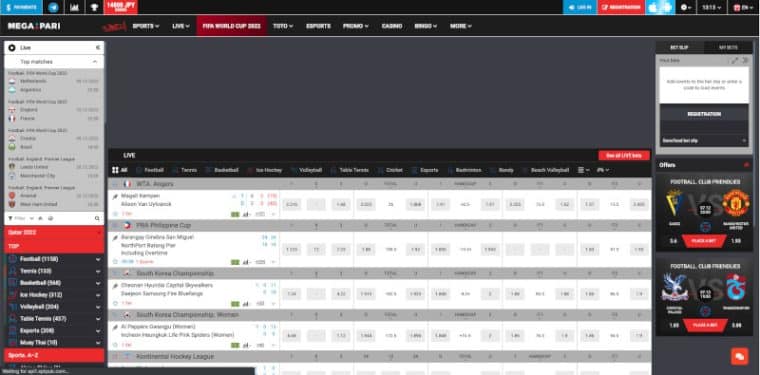Screen dimensions: 760x375
Task: Click the sidebar filter search icon
Action: click(97, 218)
